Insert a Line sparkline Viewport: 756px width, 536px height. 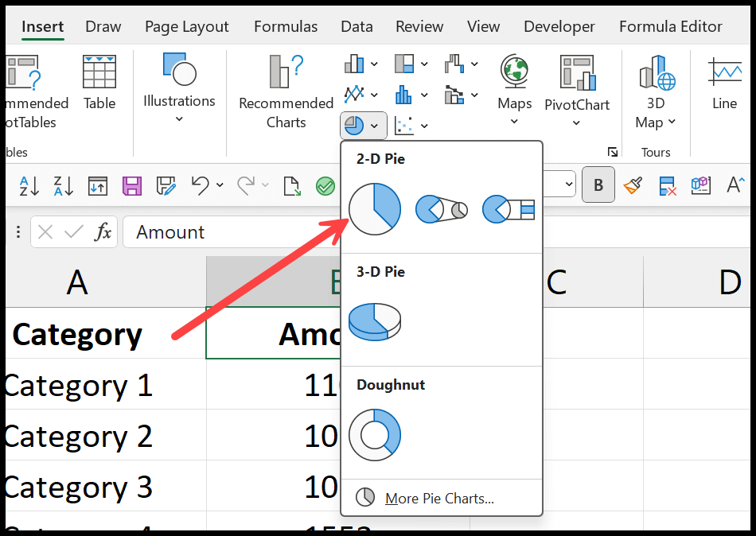pos(724,82)
